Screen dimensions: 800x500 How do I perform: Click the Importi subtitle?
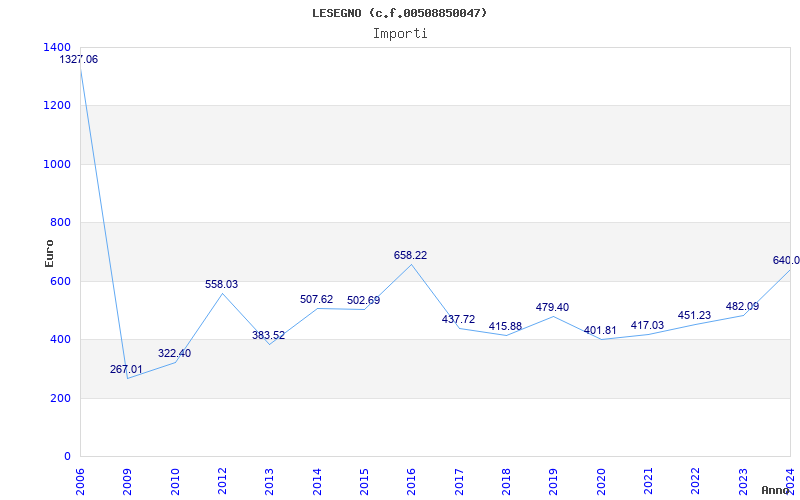[400, 34]
